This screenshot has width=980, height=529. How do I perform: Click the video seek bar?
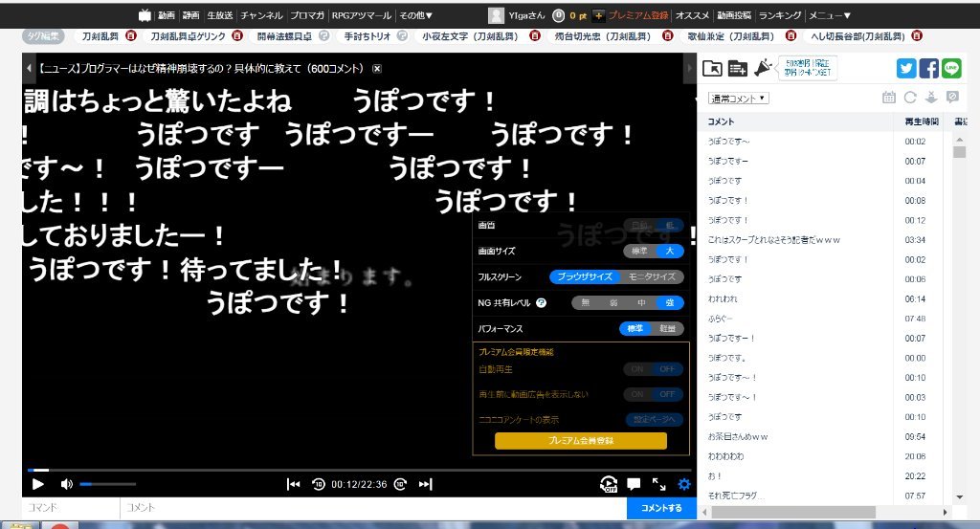[x=360, y=470]
